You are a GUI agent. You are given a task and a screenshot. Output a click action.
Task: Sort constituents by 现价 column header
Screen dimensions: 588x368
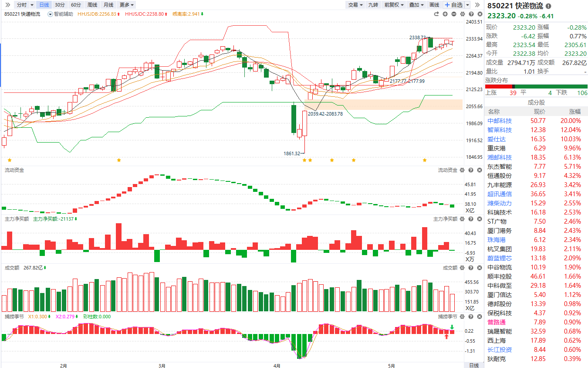pyautogui.click(x=539, y=112)
